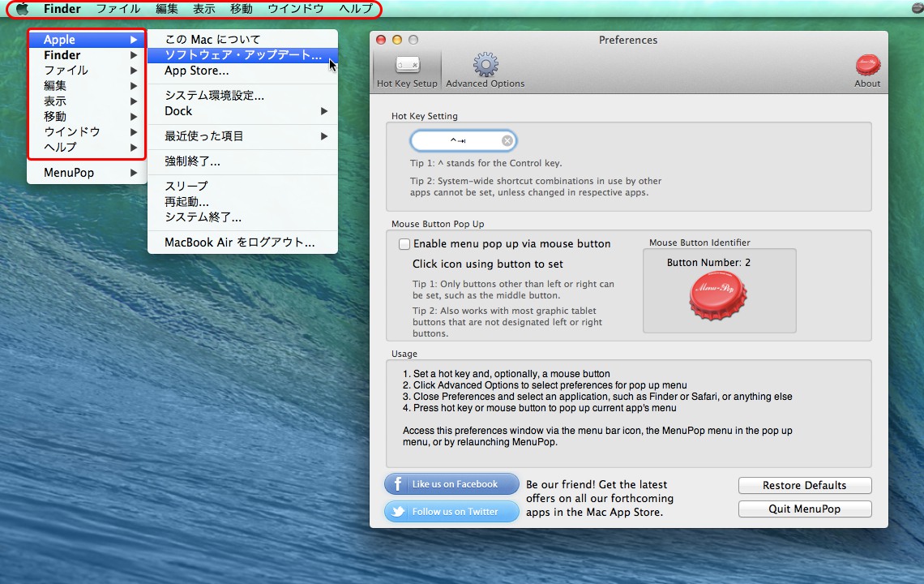The height and width of the screenshot is (584, 924).
Task: Select 表示 in the popup menu
Action: pos(87,101)
